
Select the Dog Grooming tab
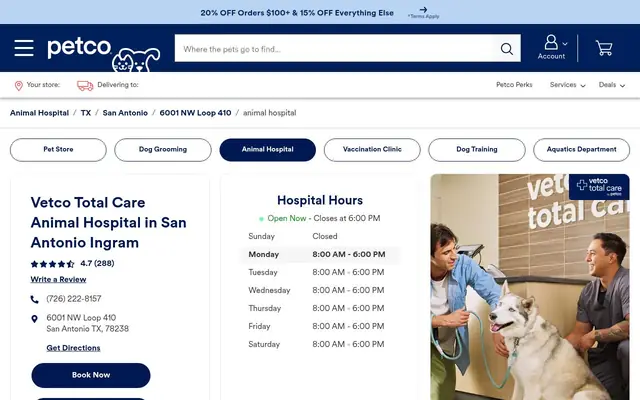163,150
